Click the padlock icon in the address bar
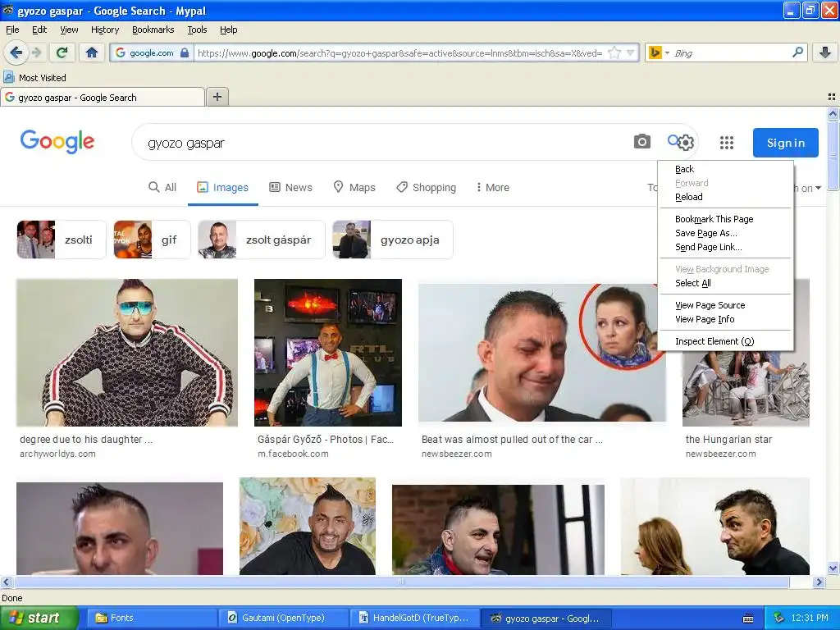This screenshot has height=630, width=840. point(185,53)
